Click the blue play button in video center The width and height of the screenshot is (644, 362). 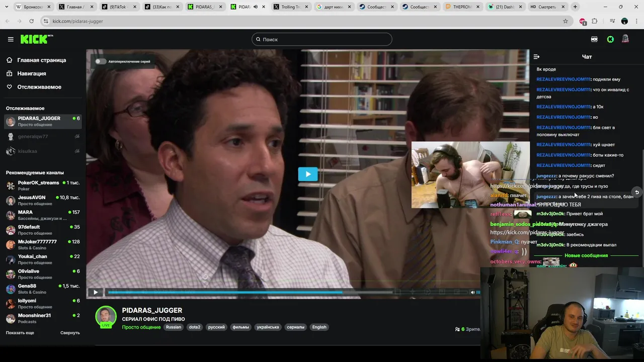click(308, 174)
